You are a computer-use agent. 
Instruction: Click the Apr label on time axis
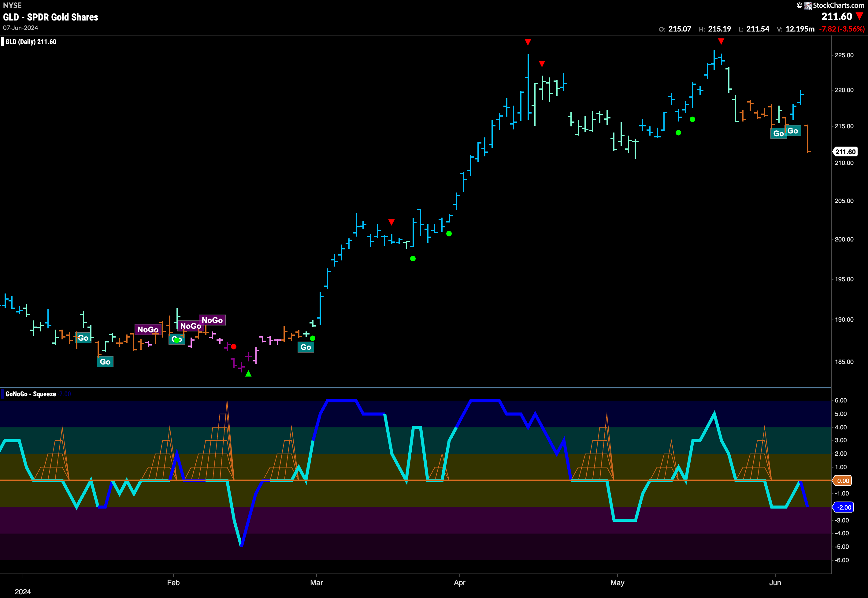459,583
